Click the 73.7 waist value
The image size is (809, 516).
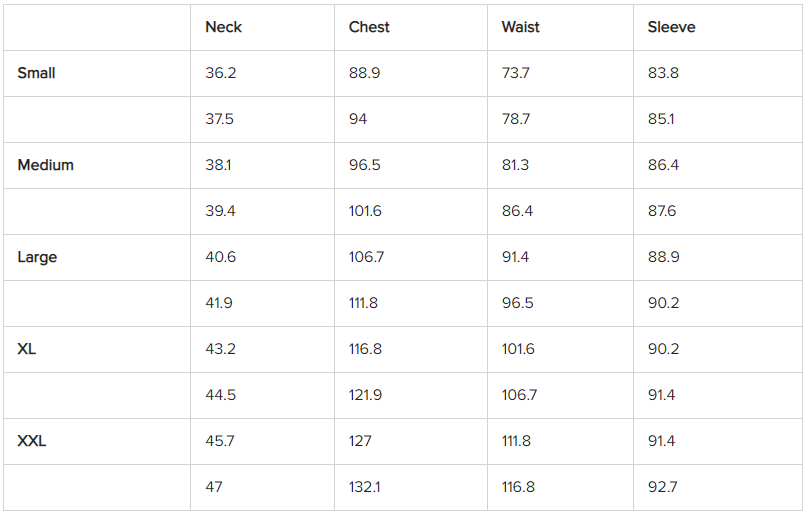point(516,73)
